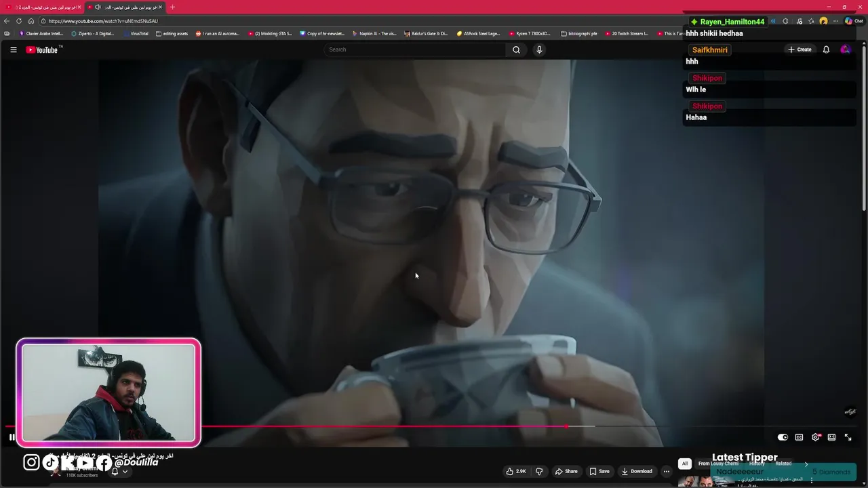Download the video with the Download button
Screen dimensions: 868x488
point(637,471)
